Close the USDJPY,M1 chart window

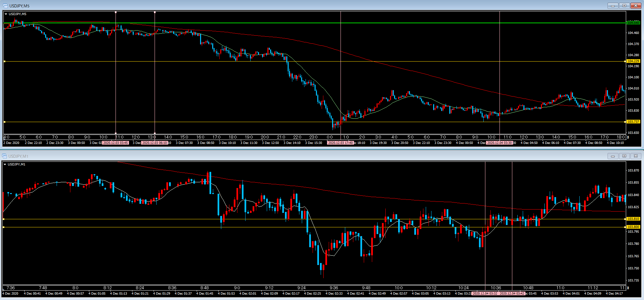click(636, 156)
